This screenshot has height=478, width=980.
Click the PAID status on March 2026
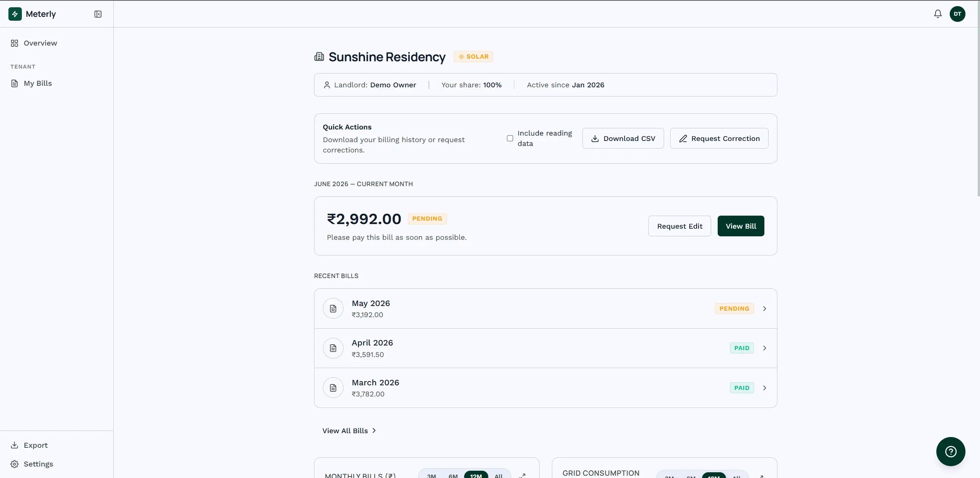point(742,388)
